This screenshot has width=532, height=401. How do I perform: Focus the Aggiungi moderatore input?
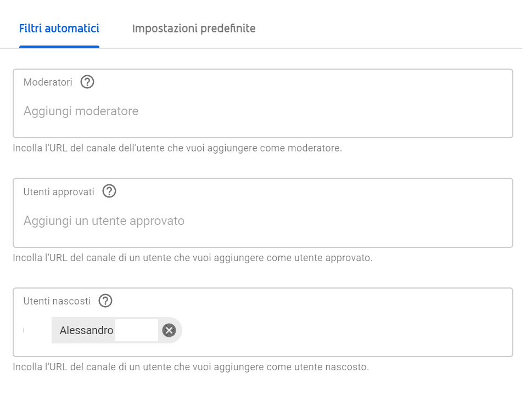pyautogui.click(x=220, y=111)
